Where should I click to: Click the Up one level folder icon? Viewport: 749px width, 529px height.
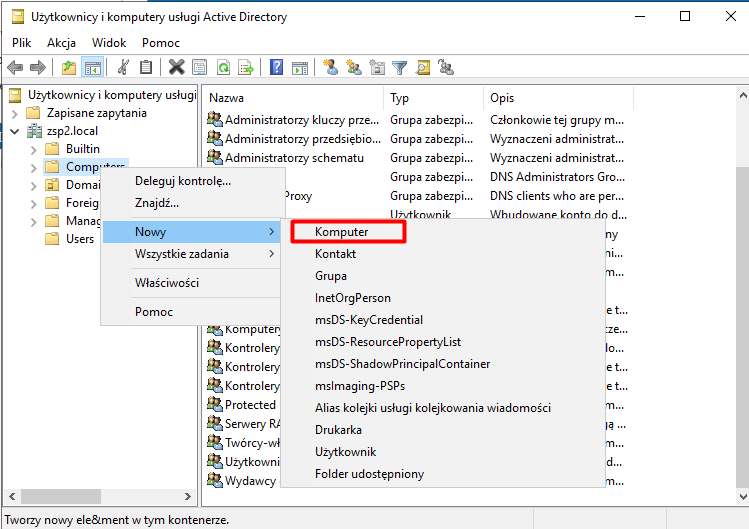point(68,67)
